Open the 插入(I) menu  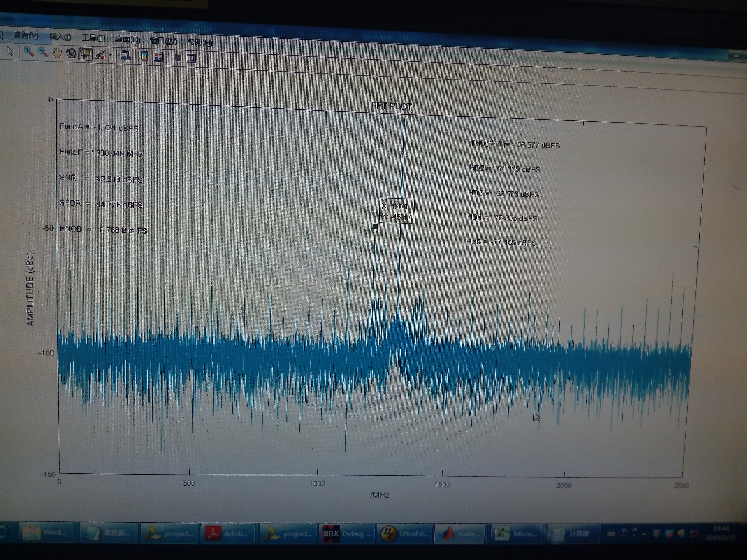(60, 37)
